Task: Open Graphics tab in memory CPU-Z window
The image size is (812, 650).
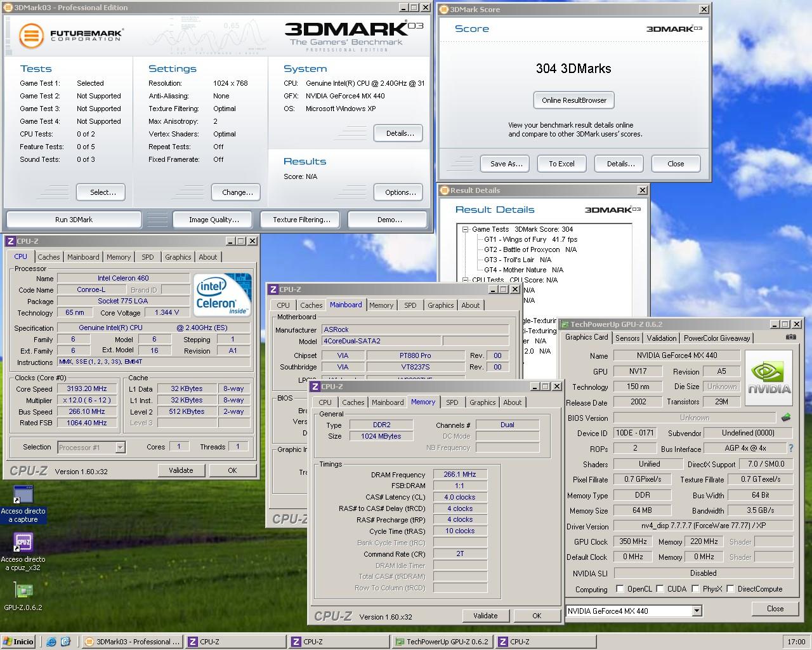Action: coord(482,402)
